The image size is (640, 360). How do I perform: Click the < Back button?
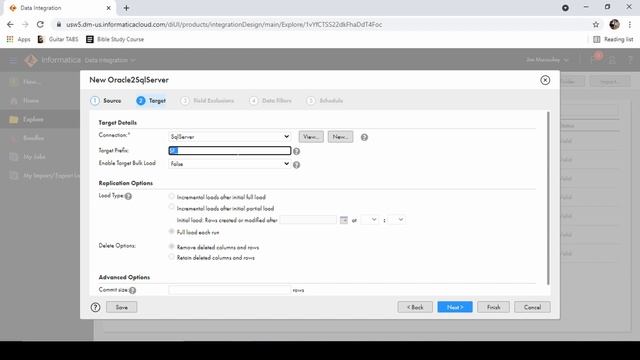coord(415,307)
